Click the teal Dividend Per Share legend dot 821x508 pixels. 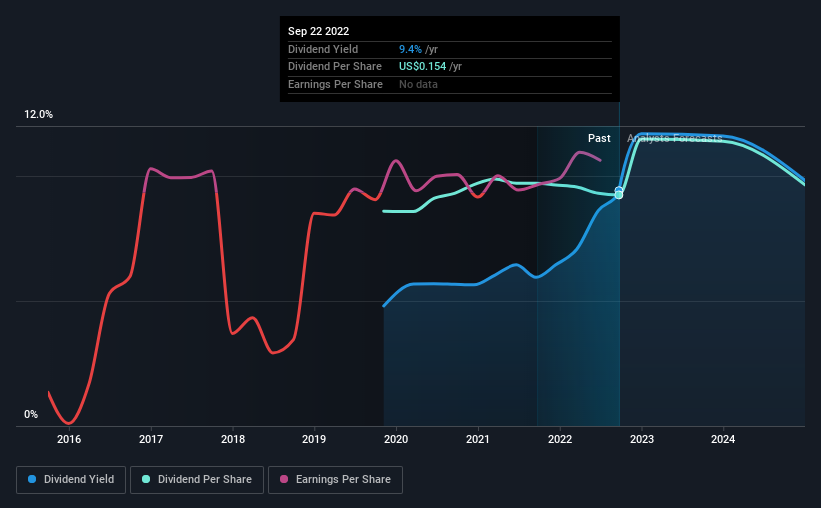[146, 479]
